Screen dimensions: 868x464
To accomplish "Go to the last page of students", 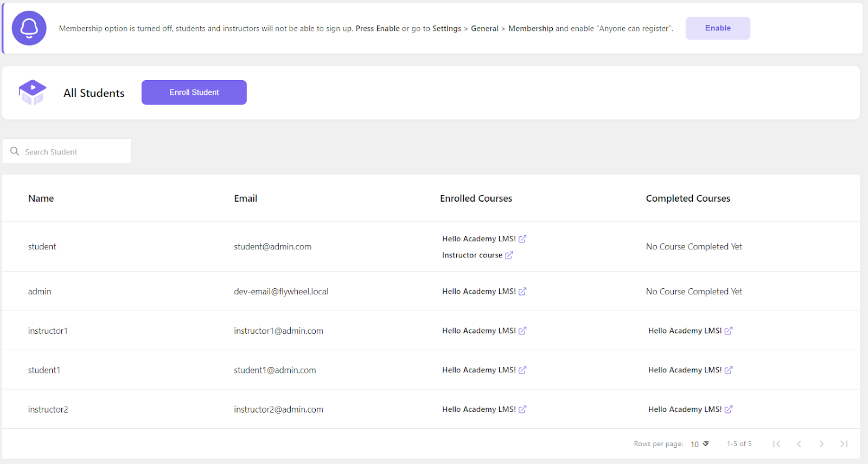I will [x=844, y=444].
